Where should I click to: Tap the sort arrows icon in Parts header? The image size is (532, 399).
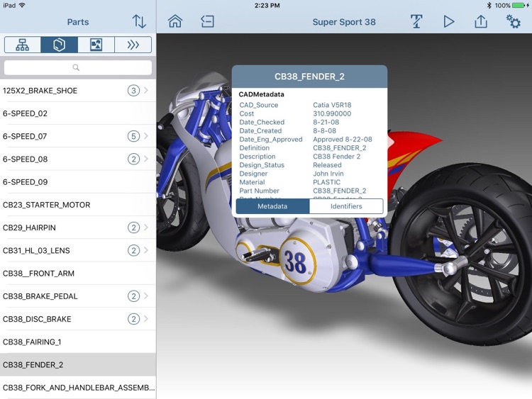click(x=139, y=21)
